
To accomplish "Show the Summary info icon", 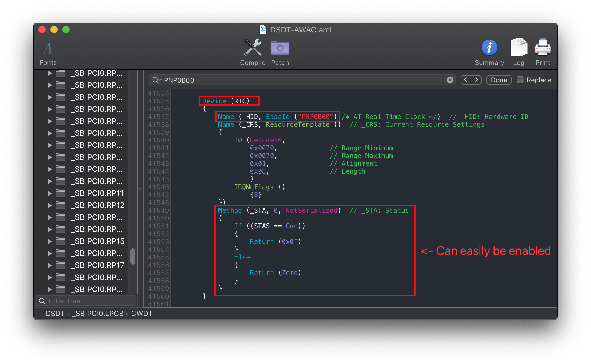I will (489, 48).
